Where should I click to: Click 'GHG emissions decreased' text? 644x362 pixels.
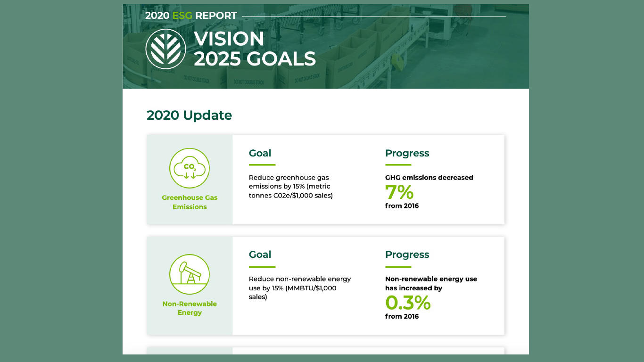coord(429,178)
